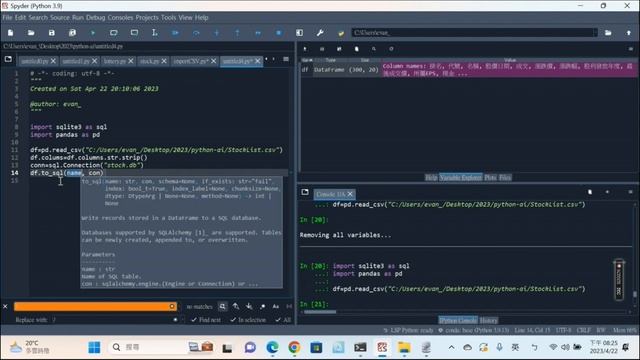Switch to the Help pane tab
The width and height of the screenshot is (640, 360).
tap(431, 178)
